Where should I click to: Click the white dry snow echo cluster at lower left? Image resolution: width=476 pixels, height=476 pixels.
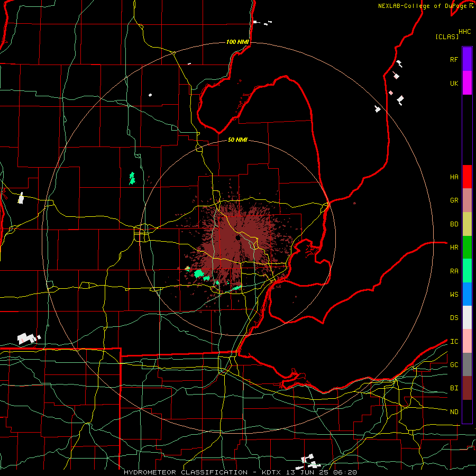point(28,338)
